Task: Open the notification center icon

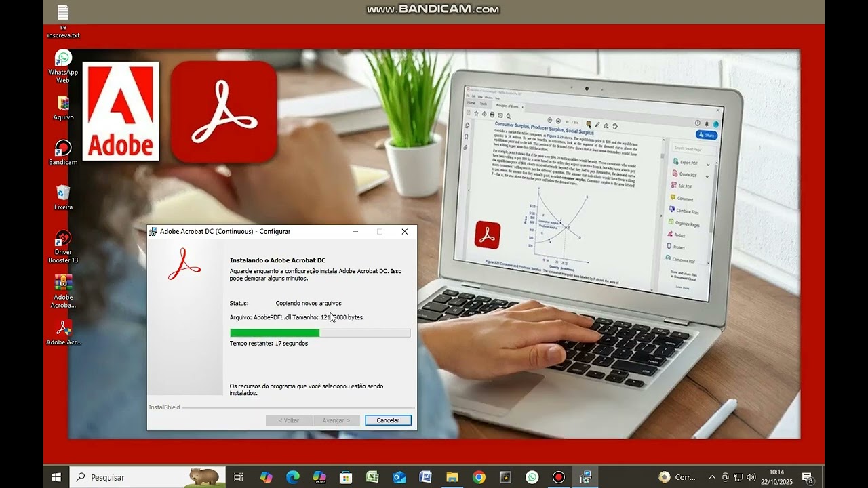Action: click(808, 477)
